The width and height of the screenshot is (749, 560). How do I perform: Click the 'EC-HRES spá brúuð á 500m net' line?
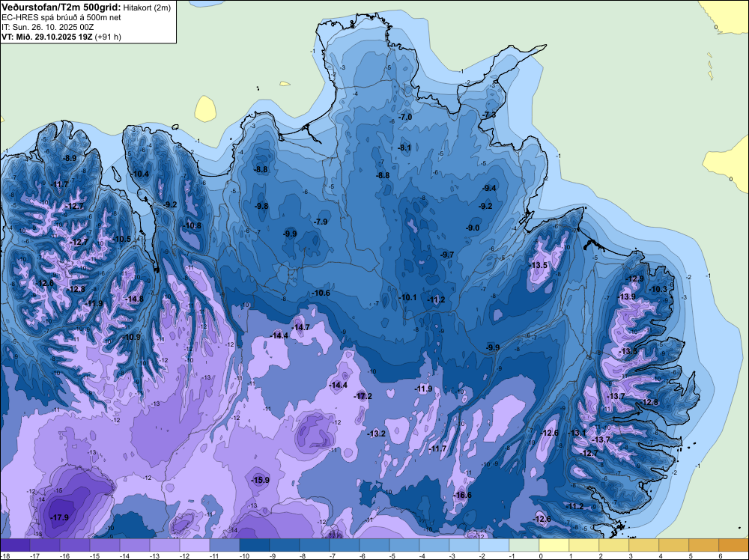click(x=61, y=17)
